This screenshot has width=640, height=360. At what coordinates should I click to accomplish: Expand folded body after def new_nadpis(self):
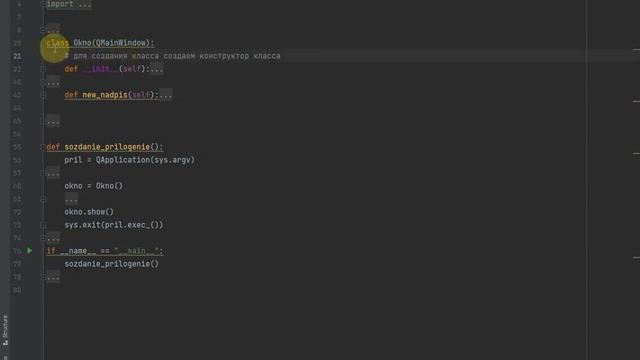pyautogui.click(x=166, y=95)
